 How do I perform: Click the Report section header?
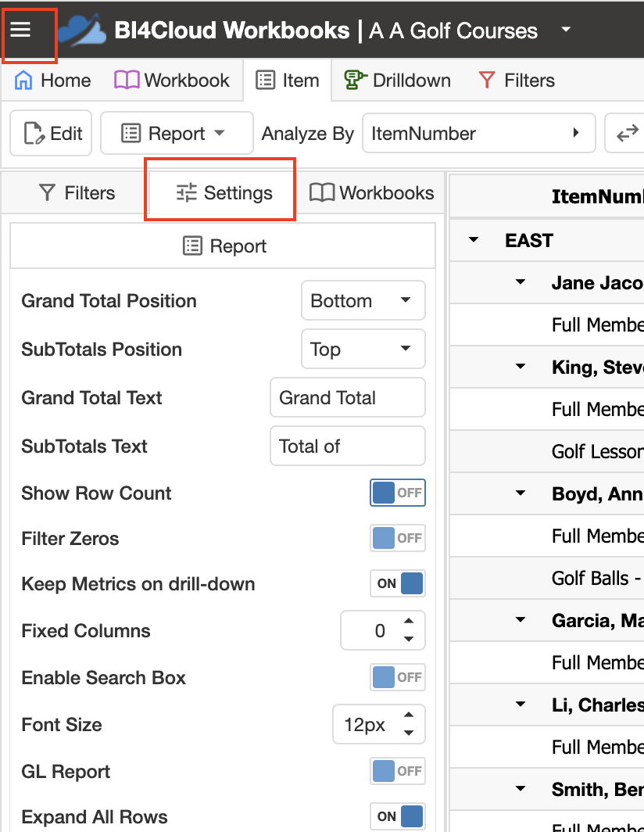[223, 246]
